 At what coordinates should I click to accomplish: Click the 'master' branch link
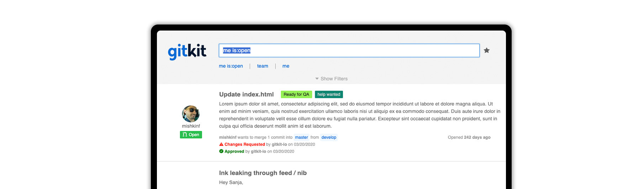coord(301,137)
